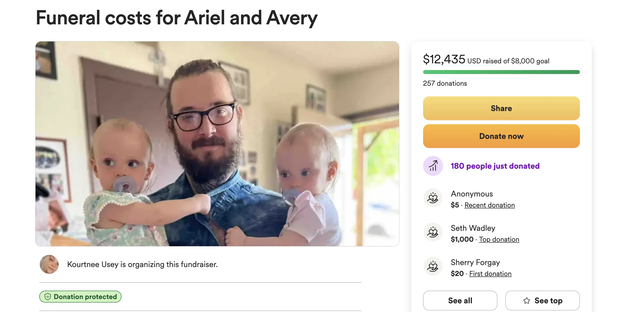The image size is (644, 312).
Task: Click the green fundraising progress bar
Action: coord(501,72)
